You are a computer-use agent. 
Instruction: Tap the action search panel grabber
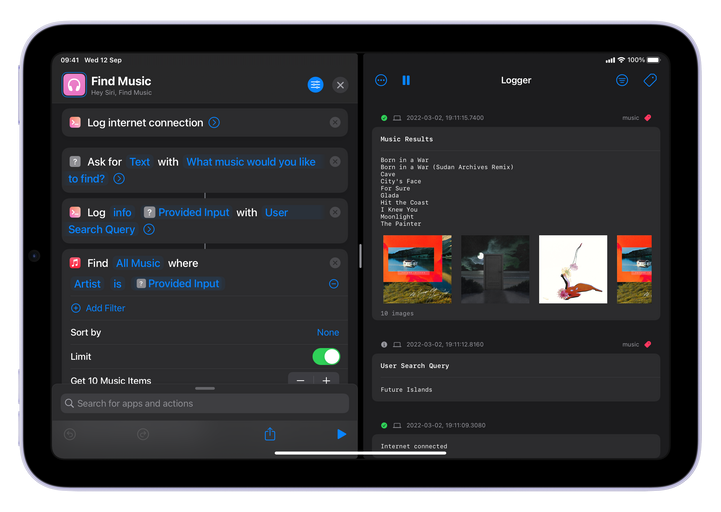[x=205, y=388]
